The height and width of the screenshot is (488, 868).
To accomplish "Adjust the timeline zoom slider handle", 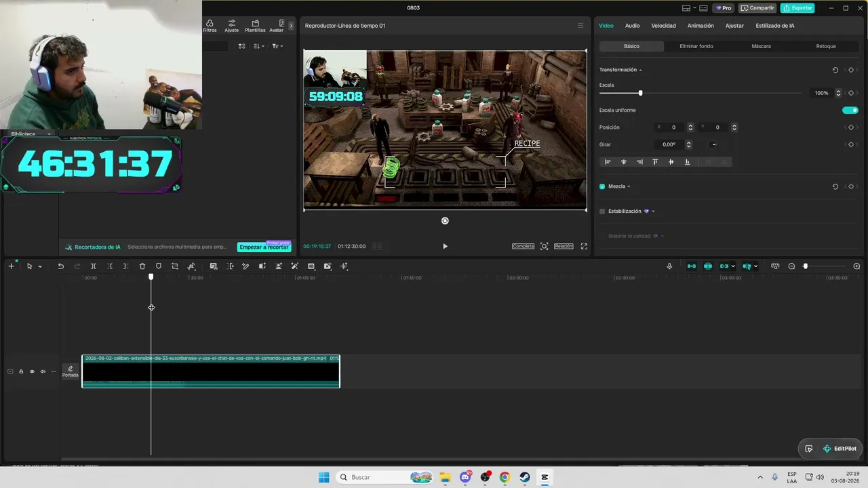I will [x=805, y=266].
